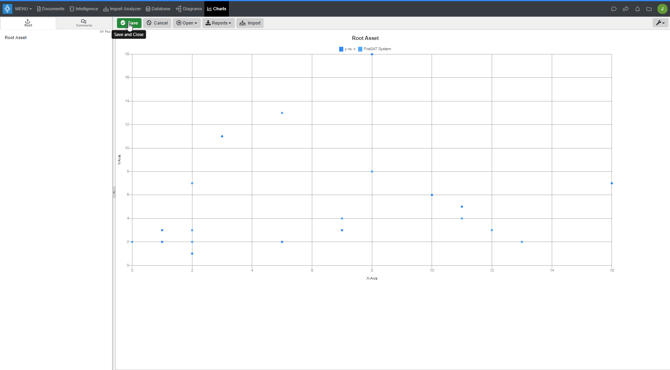
Task: Click the Cancel button
Action: click(157, 23)
